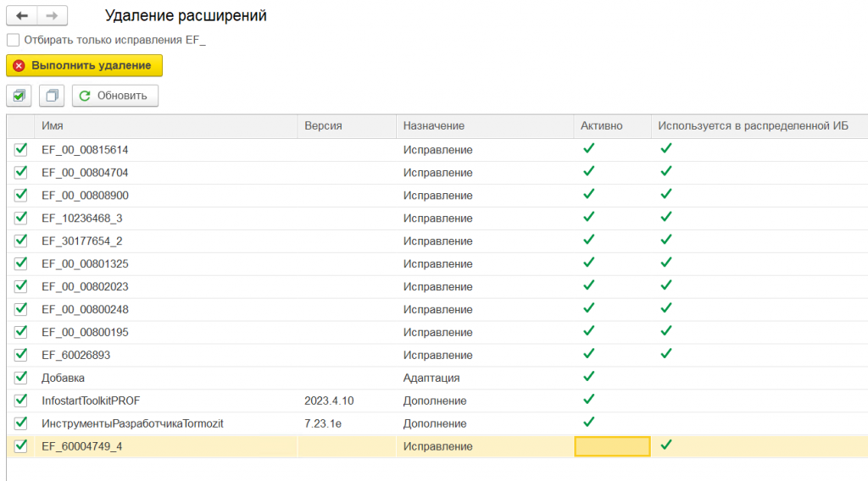Viewport: 868px width, 481px height.
Task: Click the check all rows icon
Action: click(x=19, y=96)
